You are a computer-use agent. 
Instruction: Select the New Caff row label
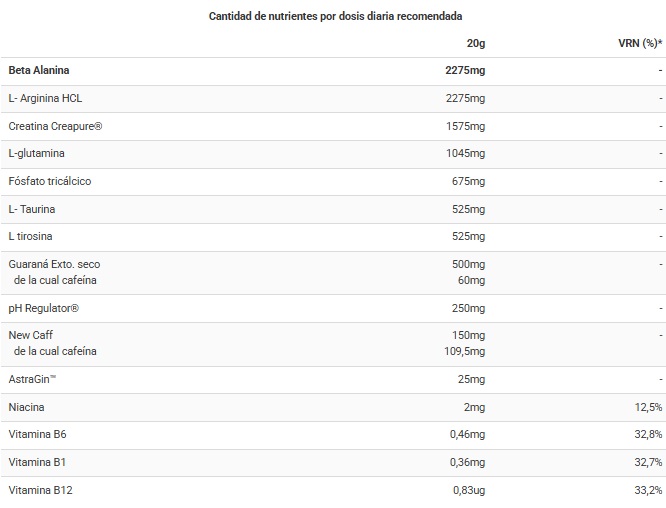31,335
